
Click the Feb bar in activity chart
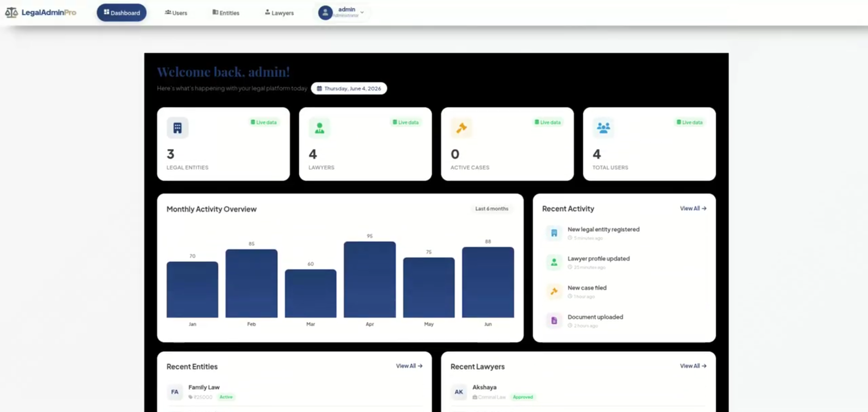(x=251, y=283)
